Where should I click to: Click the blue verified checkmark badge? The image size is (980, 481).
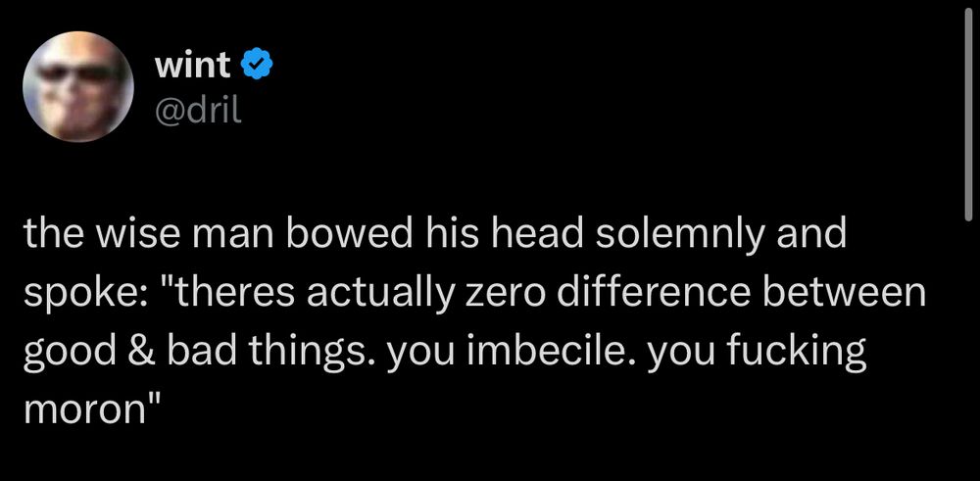(x=256, y=68)
